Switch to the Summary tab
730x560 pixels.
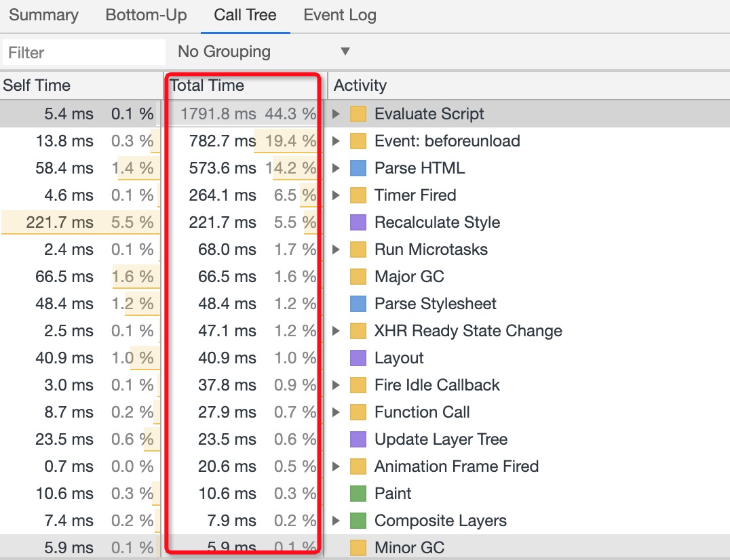point(43,16)
